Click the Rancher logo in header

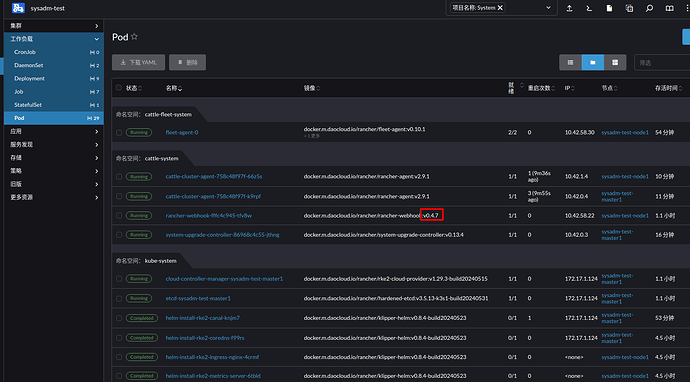18,8
